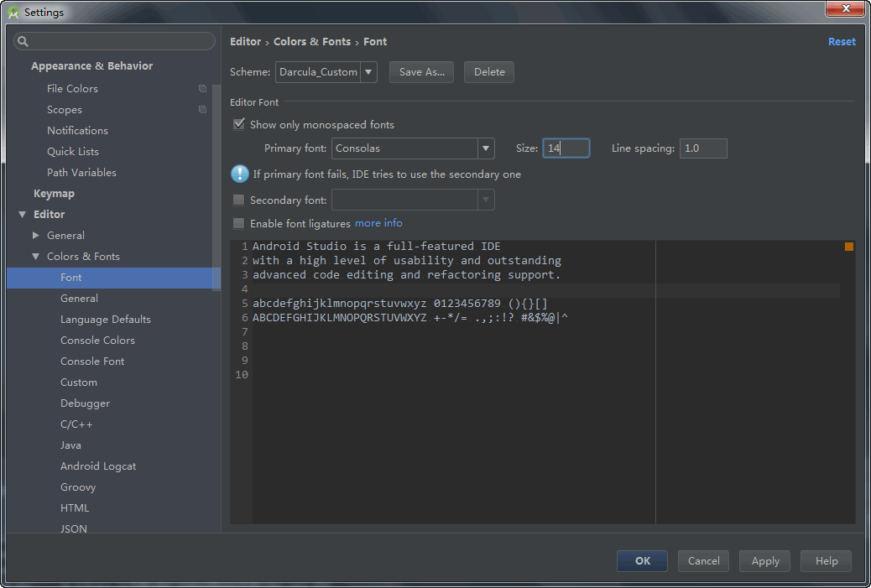The width and height of the screenshot is (871, 588).
Task: Open Debugger color settings
Action: click(x=85, y=403)
